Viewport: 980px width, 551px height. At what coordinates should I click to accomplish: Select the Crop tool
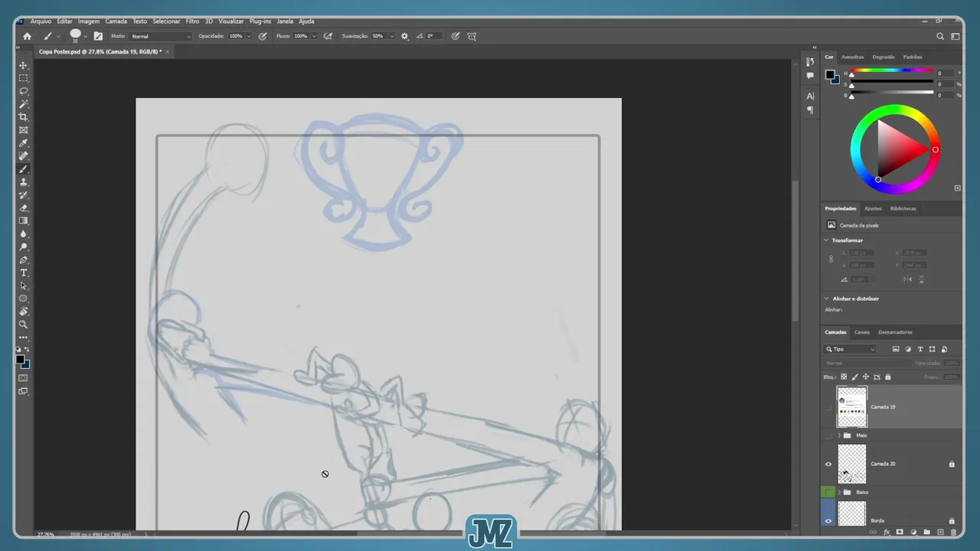click(24, 117)
